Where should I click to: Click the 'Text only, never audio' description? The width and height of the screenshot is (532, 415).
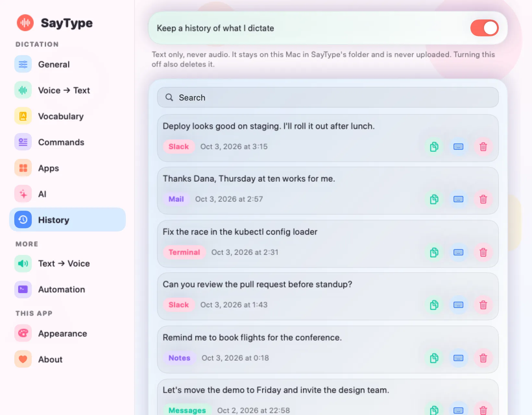pyautogui.click(x=323, y=59)
